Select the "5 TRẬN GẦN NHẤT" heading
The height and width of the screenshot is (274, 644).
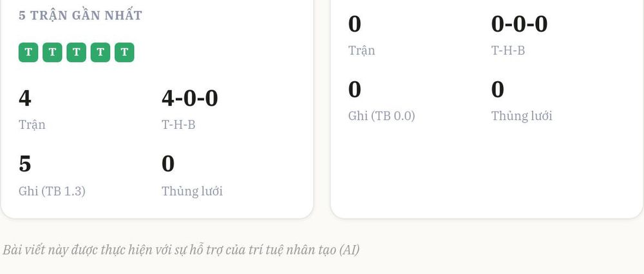pos(80,15)
